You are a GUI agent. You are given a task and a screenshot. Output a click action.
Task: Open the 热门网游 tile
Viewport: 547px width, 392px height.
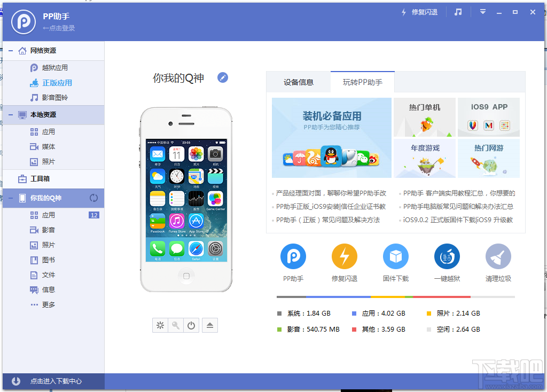(x=489, y=158)
